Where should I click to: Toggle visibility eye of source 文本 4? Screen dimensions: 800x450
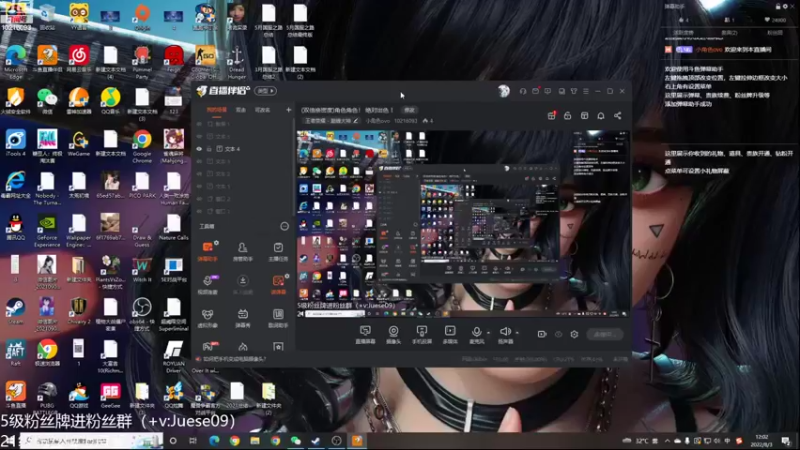point(199,149)
